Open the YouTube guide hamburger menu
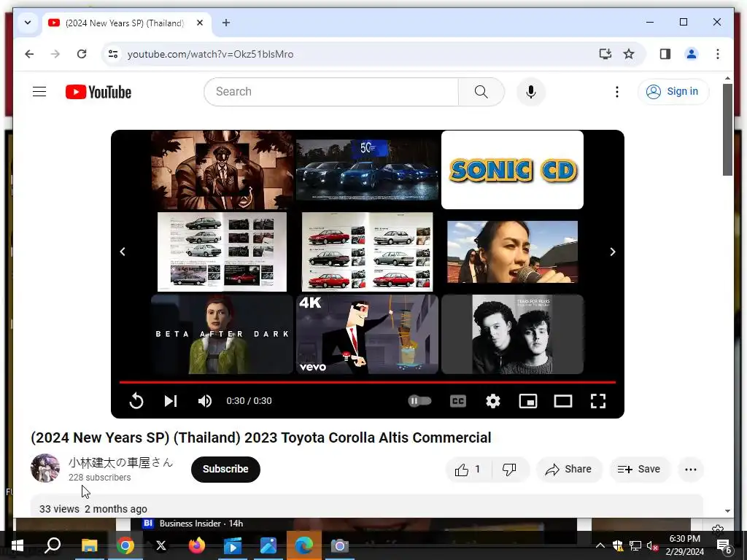Screen dimensions: 747x560 pos(39,91)
